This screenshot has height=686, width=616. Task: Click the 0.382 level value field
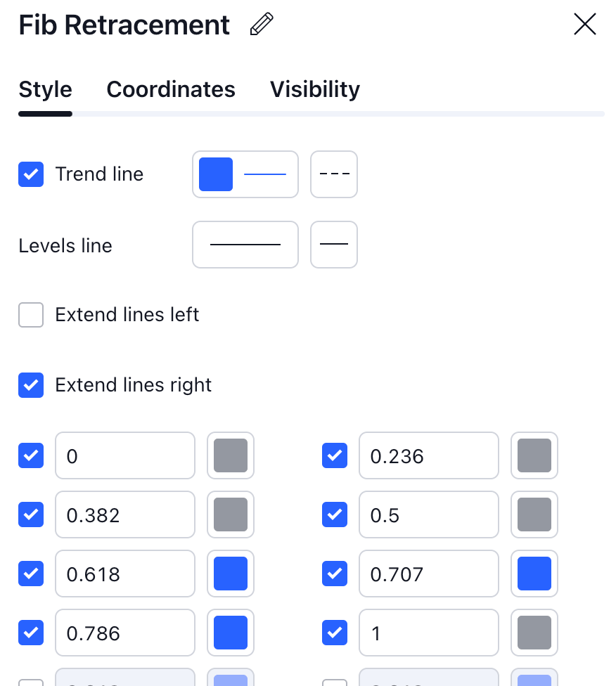point(124,515)
